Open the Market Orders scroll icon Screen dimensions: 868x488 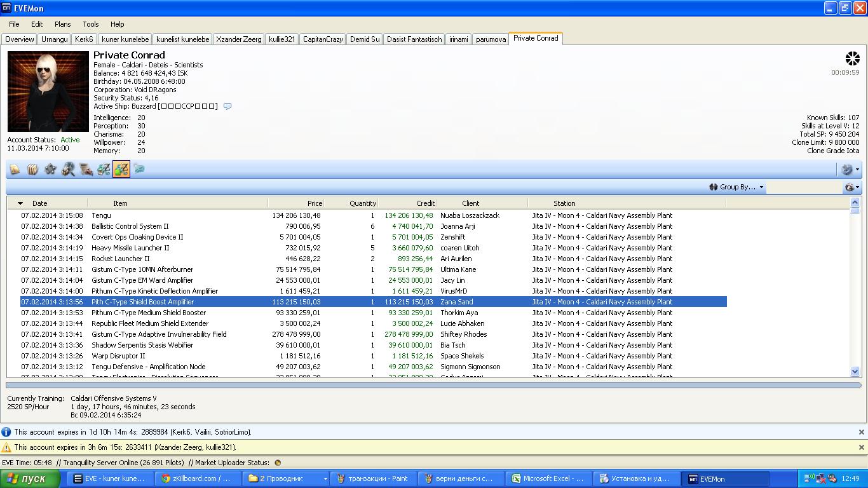click(x=86, y=169)
